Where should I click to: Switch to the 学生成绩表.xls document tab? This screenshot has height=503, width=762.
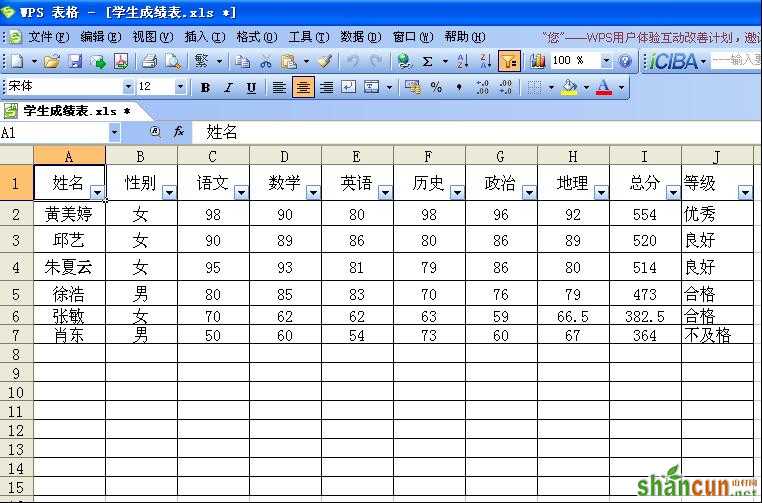pos(77,111)
